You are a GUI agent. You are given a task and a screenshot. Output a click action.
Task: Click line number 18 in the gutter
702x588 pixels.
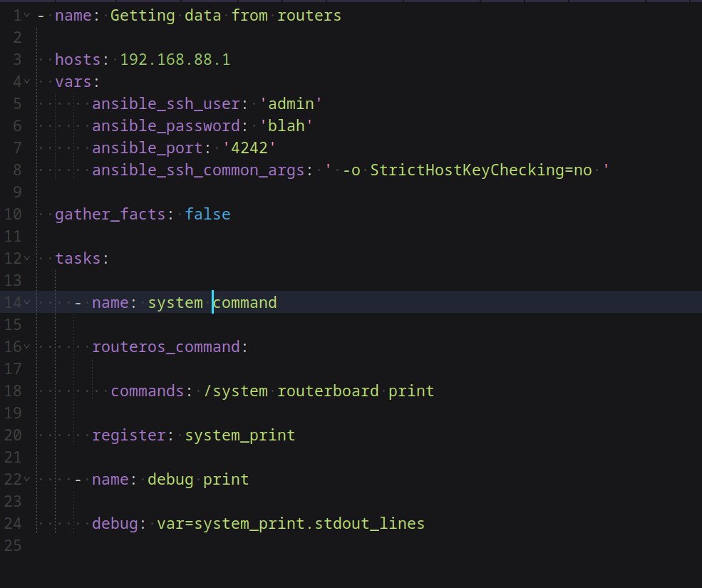13,391
